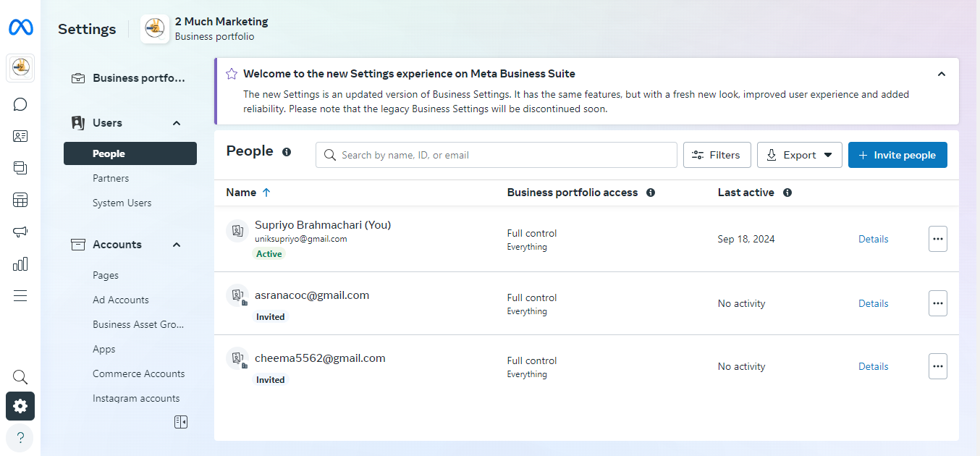Click the Invite people button

tap(897, 155)
